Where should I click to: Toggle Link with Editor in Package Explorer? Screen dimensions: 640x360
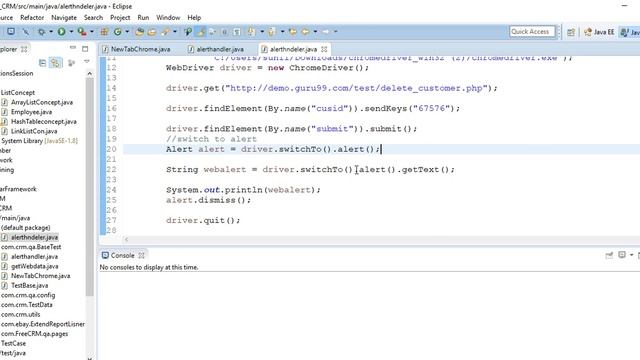pos(56,62)
